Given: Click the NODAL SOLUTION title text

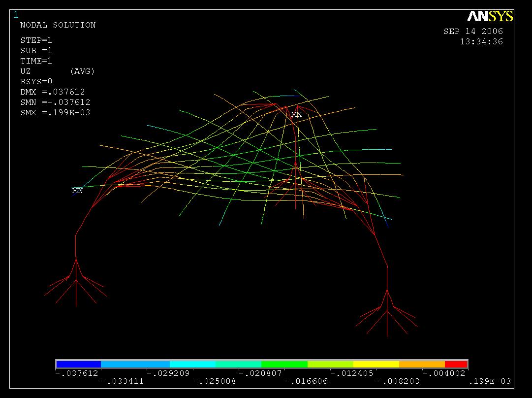Looking at the screenshot, I should point(58,25).
